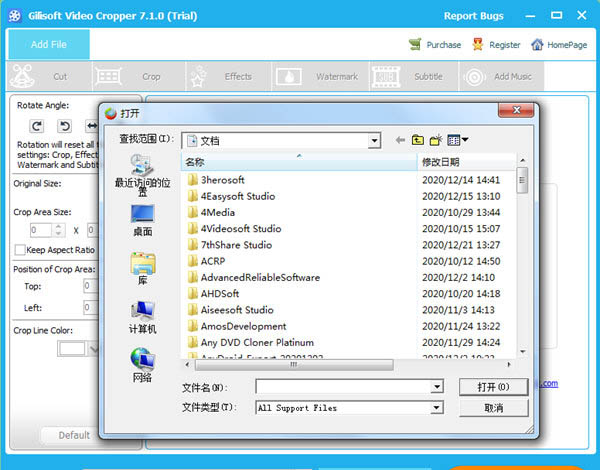Select the AmosDevelopment folder
Screen dimensions: 600x470
[x=236, y=326]
